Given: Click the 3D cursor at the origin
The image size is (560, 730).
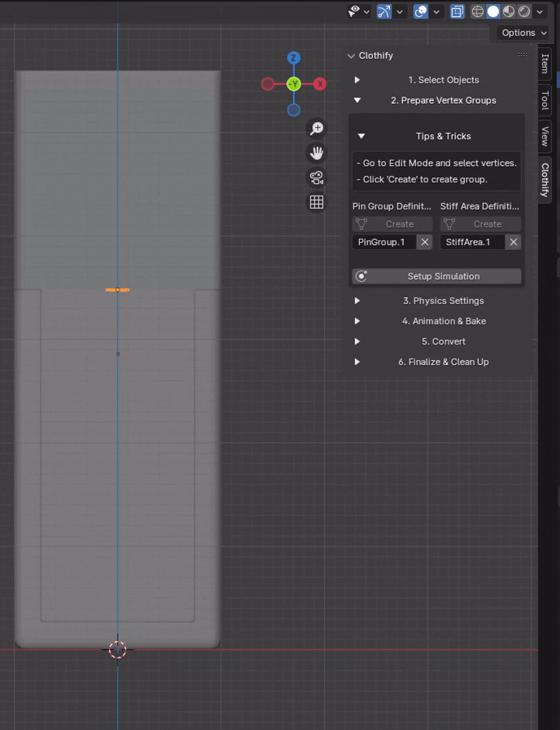Looking at the screenshot, I should coord(118,649).
